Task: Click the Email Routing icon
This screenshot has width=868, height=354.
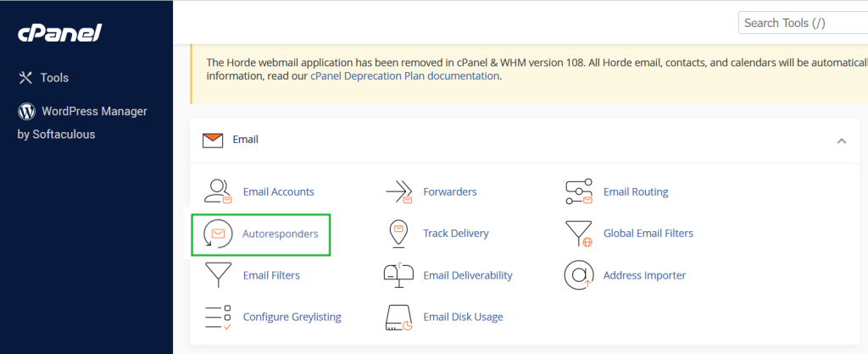Action: [578, 191]
